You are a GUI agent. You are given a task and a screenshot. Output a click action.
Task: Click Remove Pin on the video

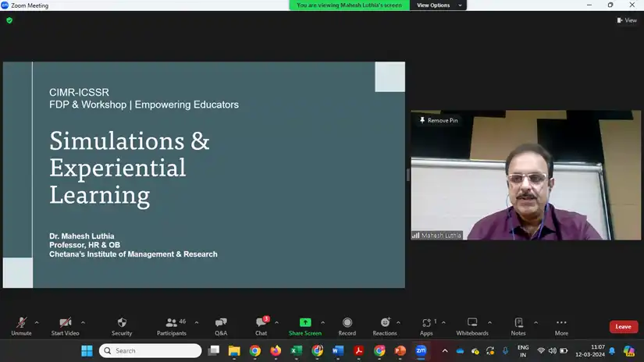pos(439,120)
